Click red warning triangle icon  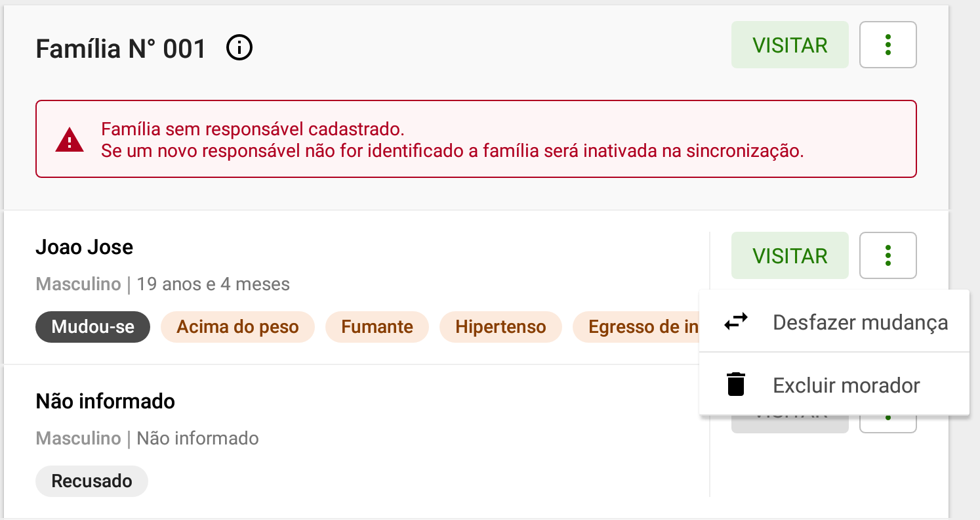tap(69, 139)
